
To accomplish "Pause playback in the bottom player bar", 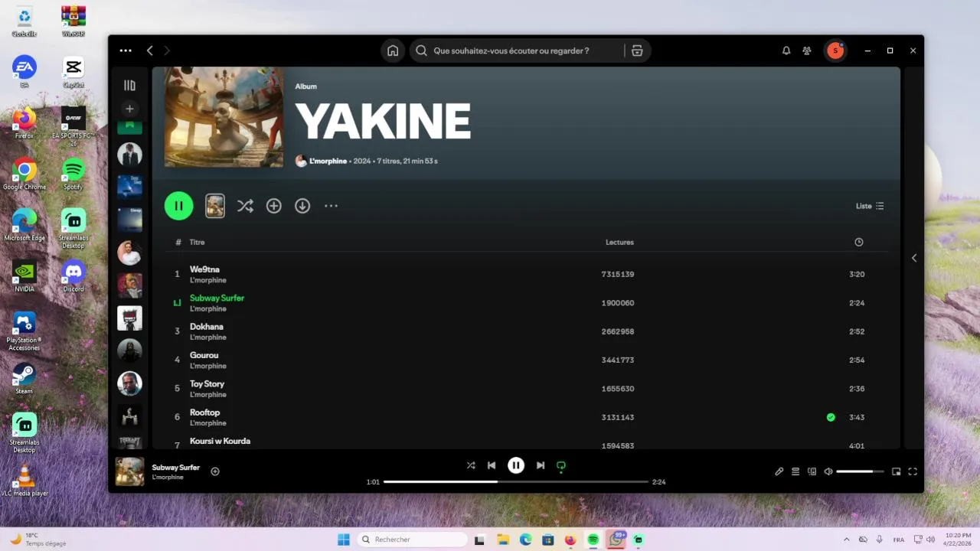I will pos(516,465).
